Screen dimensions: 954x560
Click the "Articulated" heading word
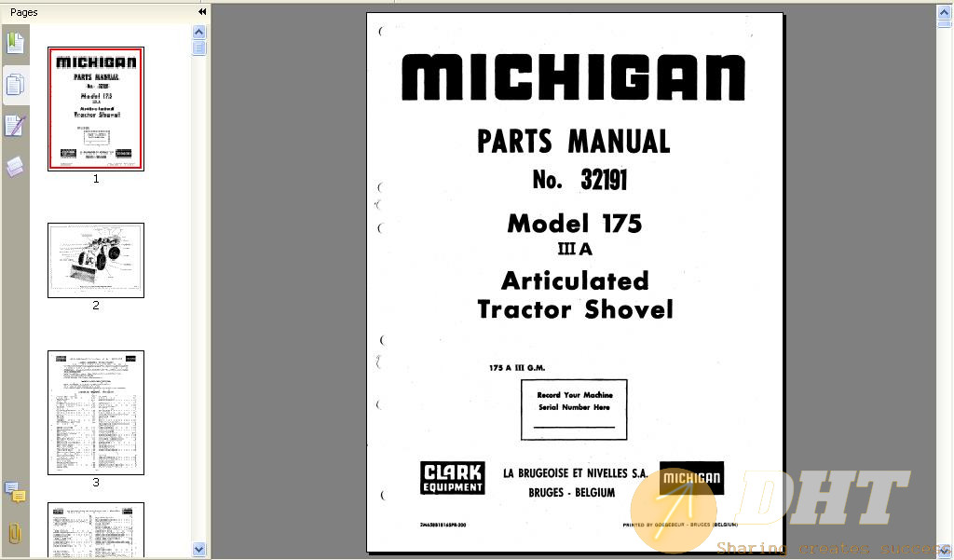(575, 281)
